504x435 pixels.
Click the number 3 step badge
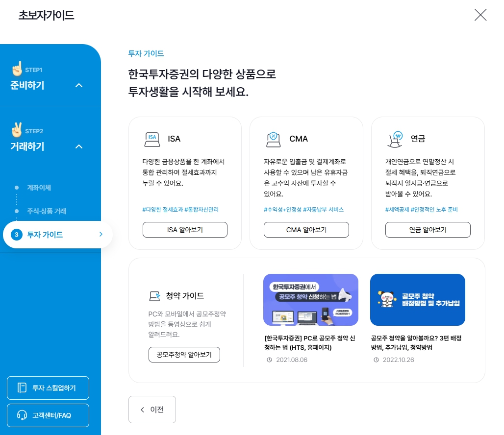pos(17,235)
